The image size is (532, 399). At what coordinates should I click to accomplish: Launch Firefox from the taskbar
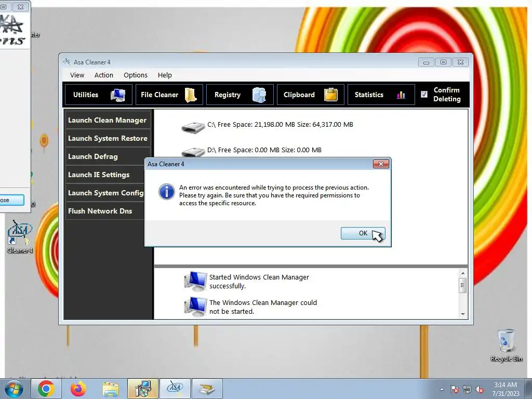pos(78,389)
